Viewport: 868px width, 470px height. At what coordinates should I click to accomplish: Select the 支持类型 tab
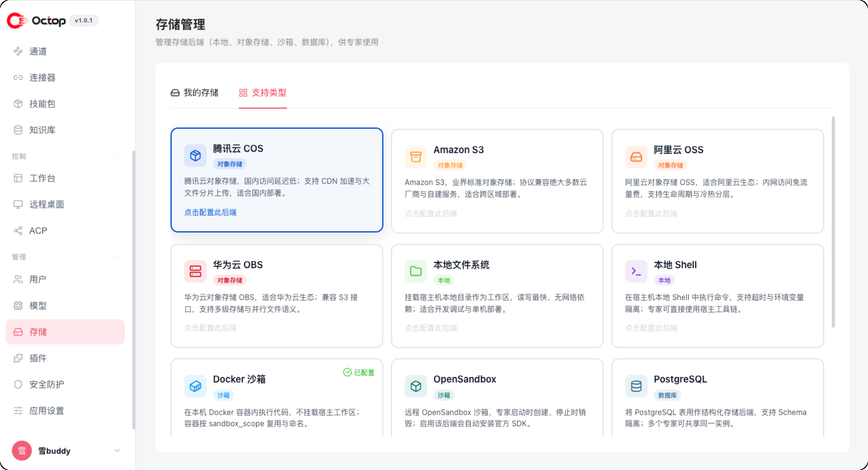[262, 92]
